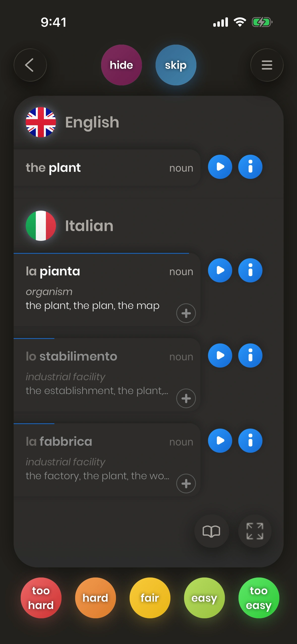Open info for English 'the plant'
Viewport: 297px width, 644px height.
pos(250,167)
